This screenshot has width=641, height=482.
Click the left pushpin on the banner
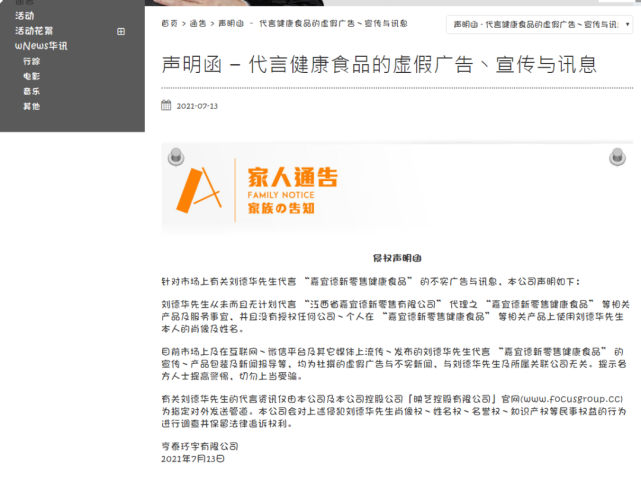176,157
